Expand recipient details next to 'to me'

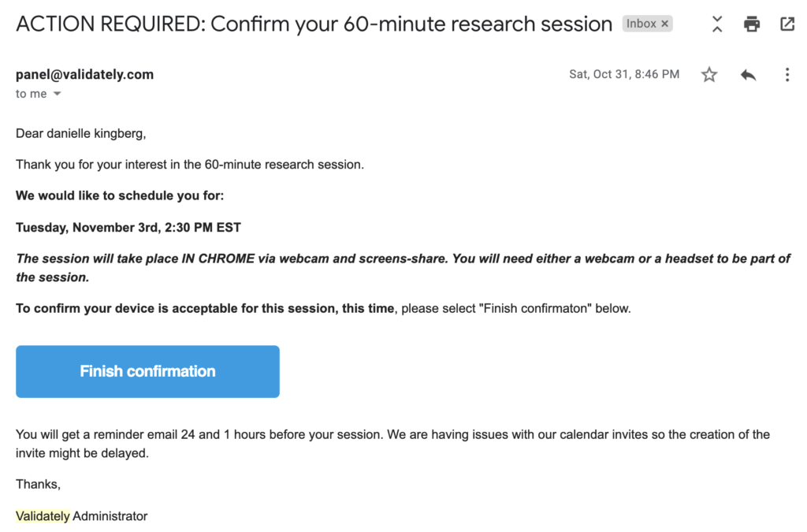pyautogui.click(x=57, y=94)
